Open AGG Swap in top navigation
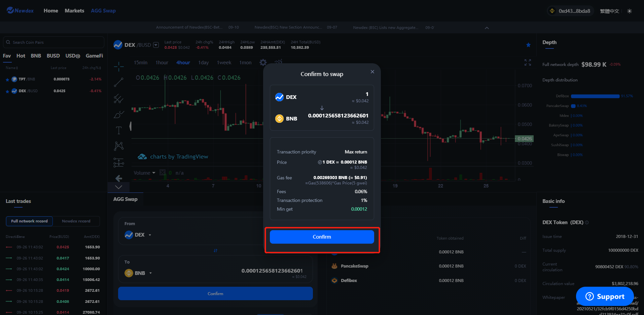 103,11
